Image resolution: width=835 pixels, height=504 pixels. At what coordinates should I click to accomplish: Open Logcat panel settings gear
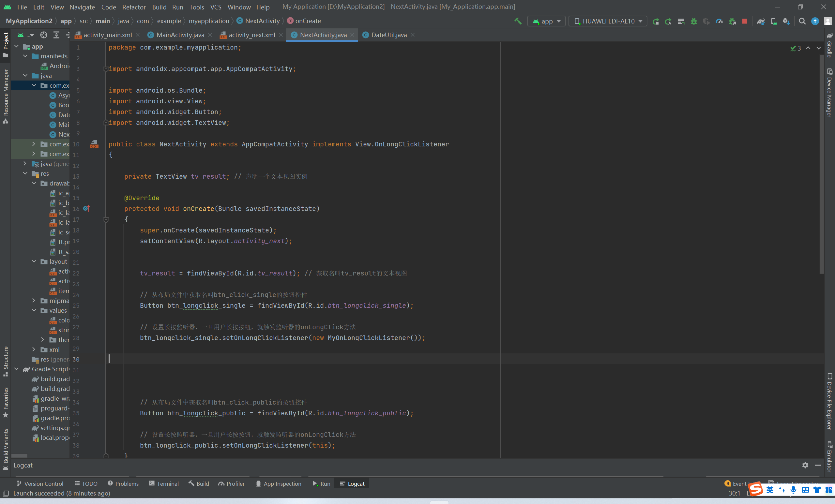(805, 466)
